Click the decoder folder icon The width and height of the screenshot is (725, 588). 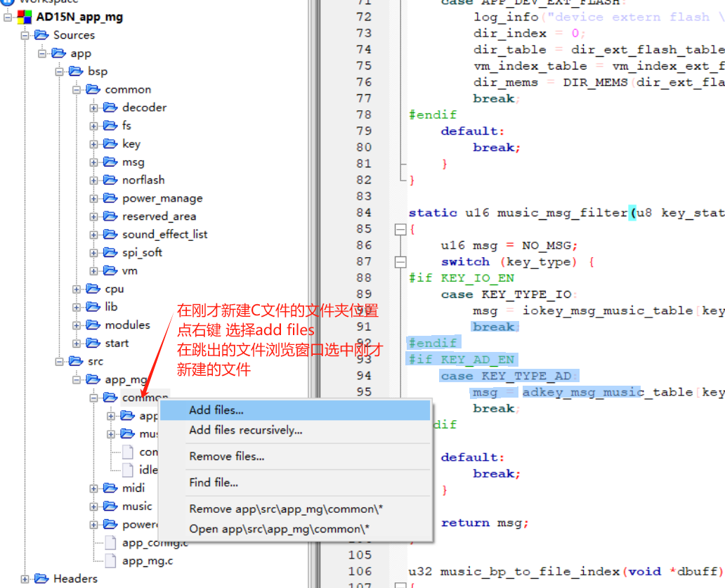tap(110, 107)
